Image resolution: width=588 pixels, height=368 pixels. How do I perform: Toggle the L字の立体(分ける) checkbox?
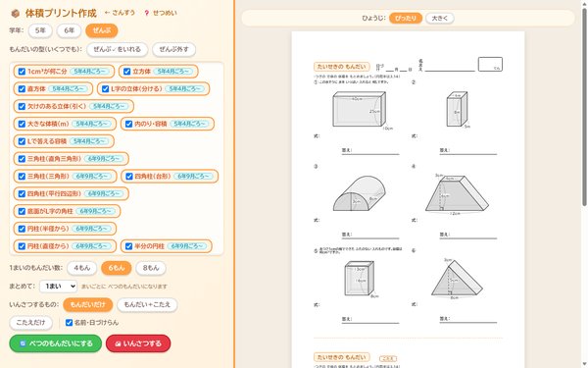pyautogui.click(x=105, y=89)
